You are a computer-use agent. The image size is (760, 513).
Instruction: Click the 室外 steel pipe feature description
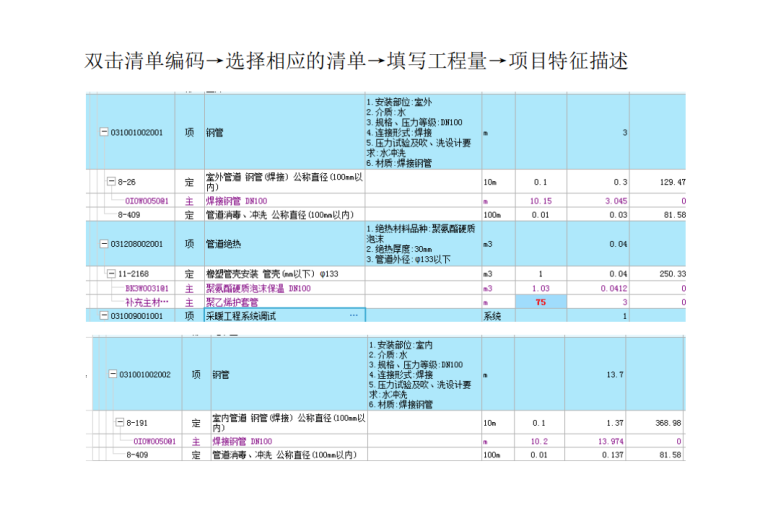tap(420, 132)
